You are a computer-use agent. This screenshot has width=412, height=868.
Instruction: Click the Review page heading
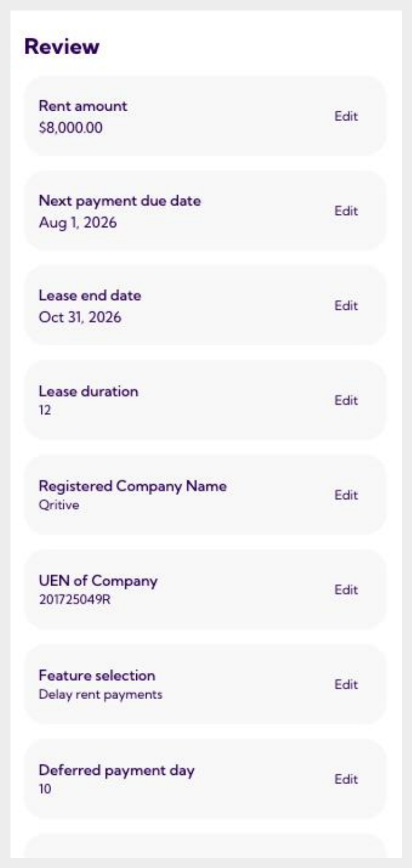click(62, 47)
